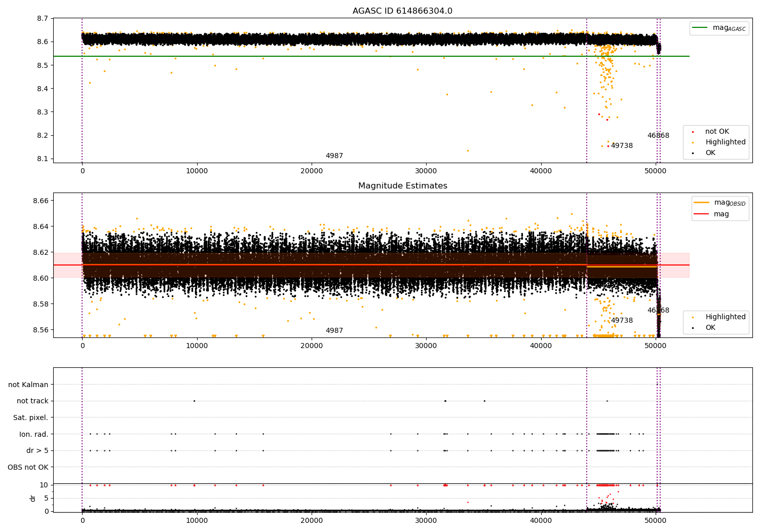Click "10000" on the dr plot x-axis
760x532 pixels.
[197, 521]
